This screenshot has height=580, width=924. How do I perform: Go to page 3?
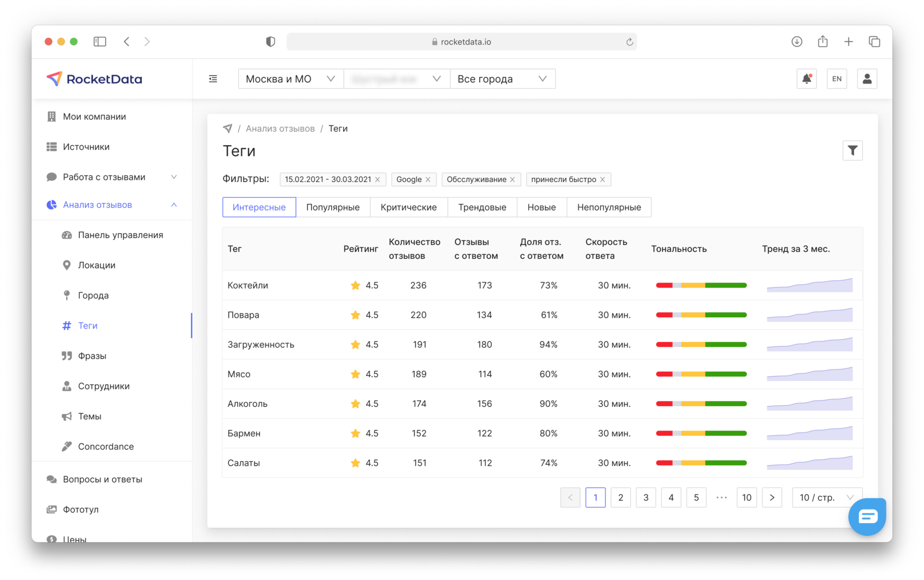tap(646, 498)
